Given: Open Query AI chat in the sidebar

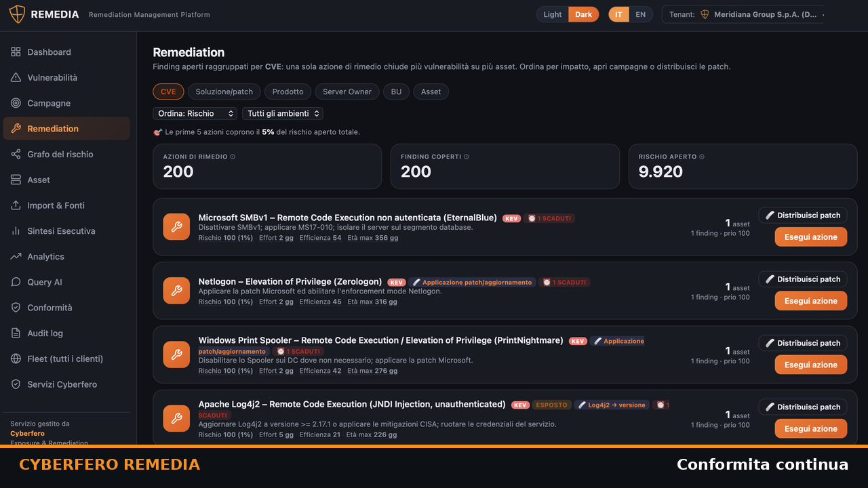Looking at the screenshot, I should coord(66,282).
